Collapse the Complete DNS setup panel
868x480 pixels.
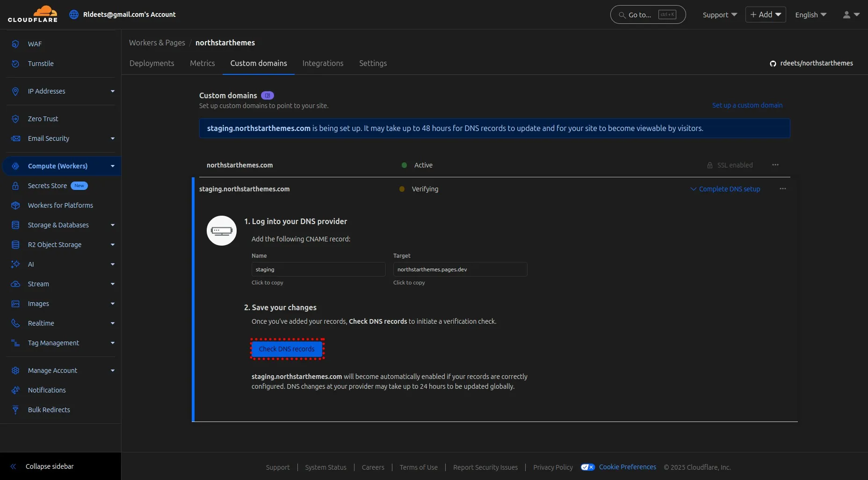tap(725, 189)
